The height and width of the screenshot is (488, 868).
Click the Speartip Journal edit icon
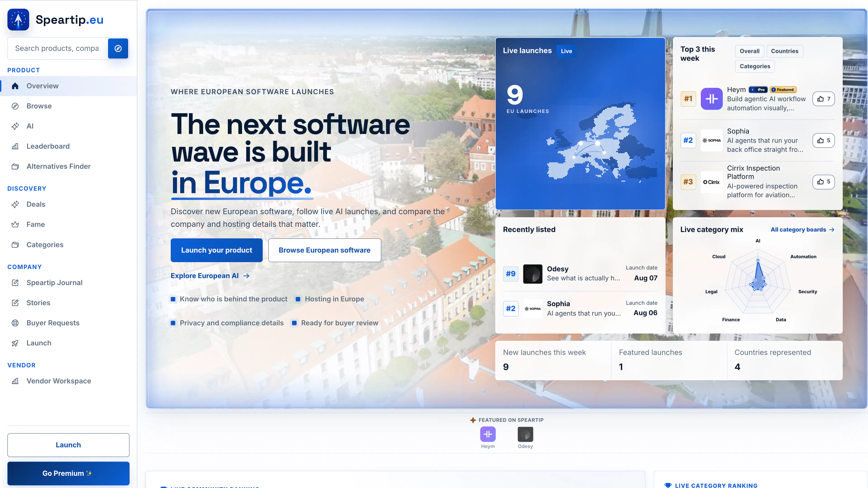(x=15, y=283)
